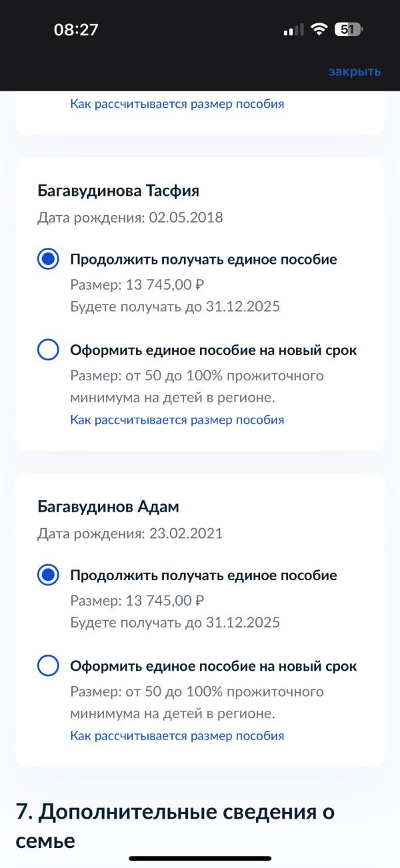This screenshot has width=400, height=868.
Task: Tap the home indicator bar
Action: pos(200,858)
